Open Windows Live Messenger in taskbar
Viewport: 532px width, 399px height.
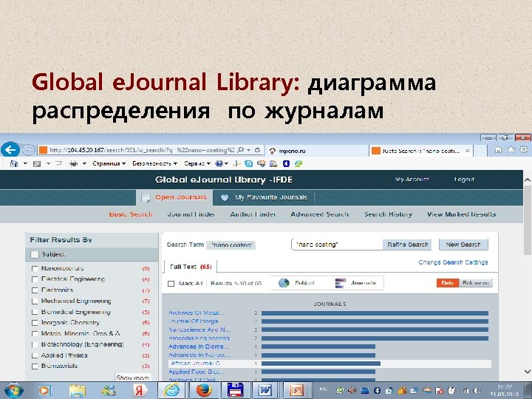tap(108, 391)
